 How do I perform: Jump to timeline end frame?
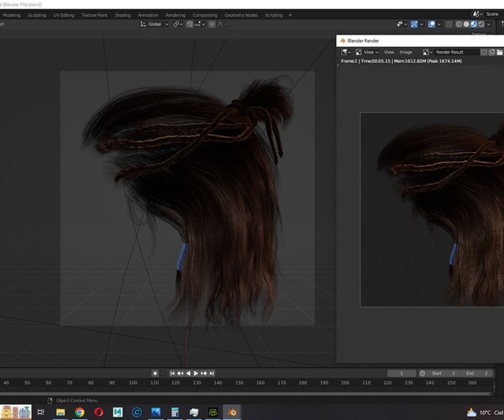pos(212,373)
